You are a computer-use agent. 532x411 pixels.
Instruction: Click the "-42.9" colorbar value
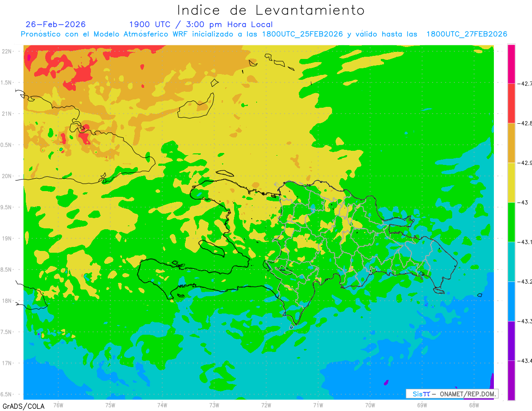(525, 163)
